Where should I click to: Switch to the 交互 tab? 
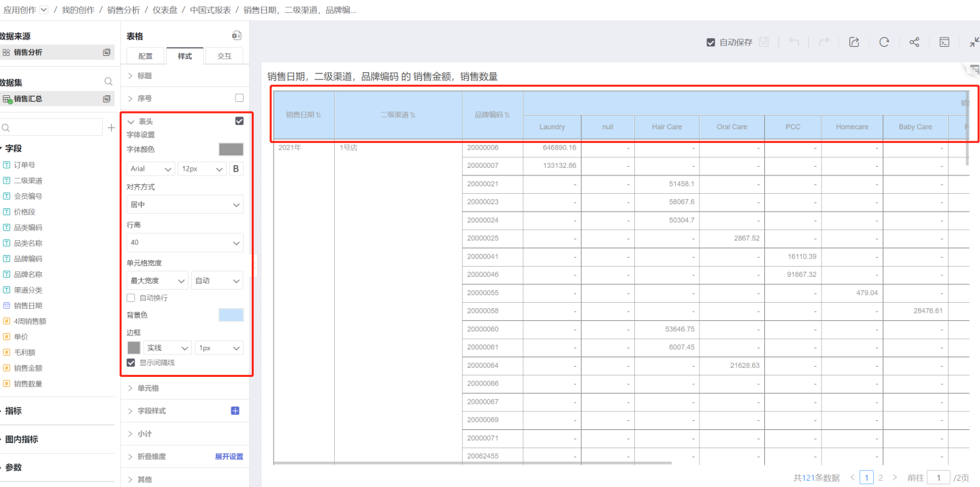(224, 56)
